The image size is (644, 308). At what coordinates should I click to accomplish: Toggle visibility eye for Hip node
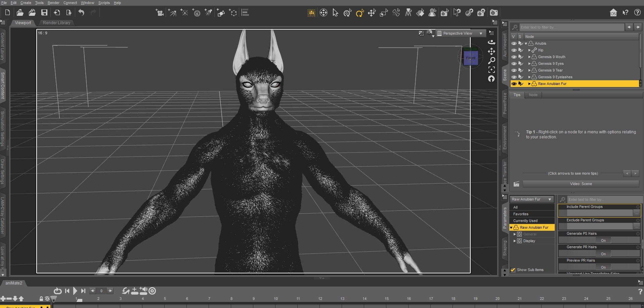coord(514,50)
